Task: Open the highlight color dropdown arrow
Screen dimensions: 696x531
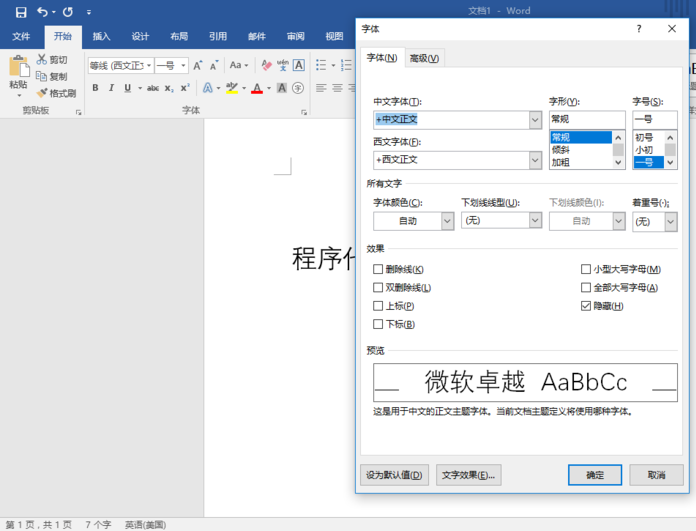Action: 244,88
